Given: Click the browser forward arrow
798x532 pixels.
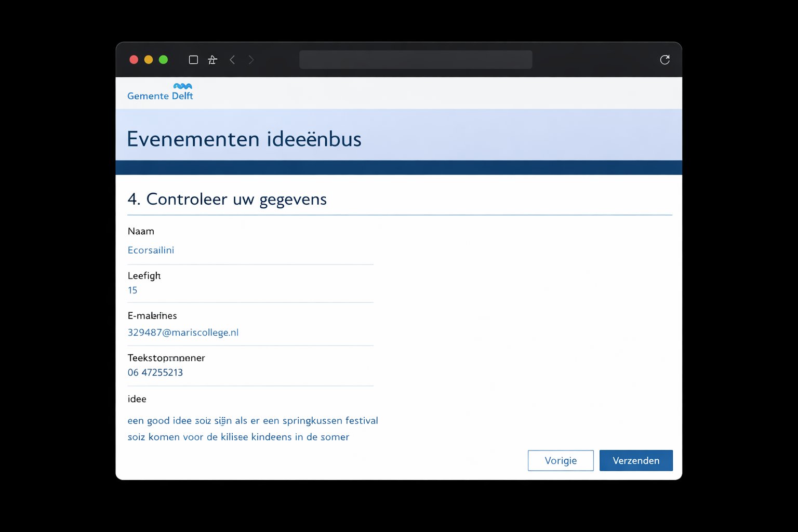Looking at the screenshot, I should 251,60.
